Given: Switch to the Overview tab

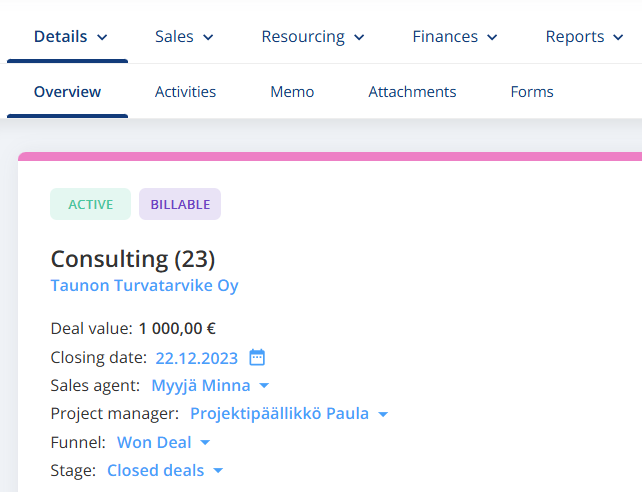Looking at the screenshot, I should click(68, 92).
